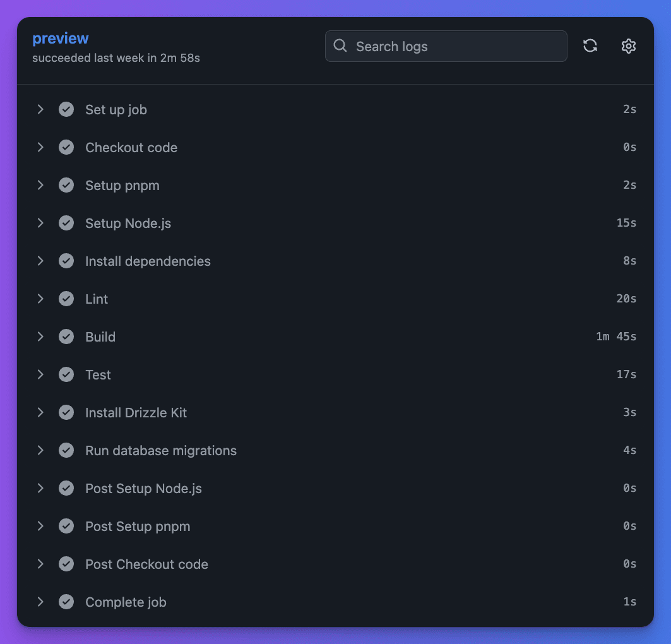Select the 'Run database migrations' step label
671x644 pixels.
(161, 451)
